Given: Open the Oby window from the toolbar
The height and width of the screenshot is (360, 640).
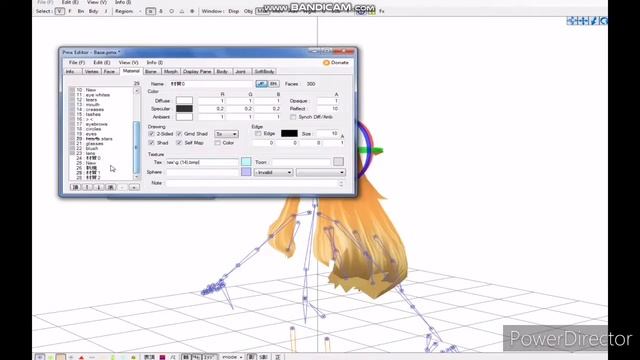Looking at the screenshot, I should point(248,11).
